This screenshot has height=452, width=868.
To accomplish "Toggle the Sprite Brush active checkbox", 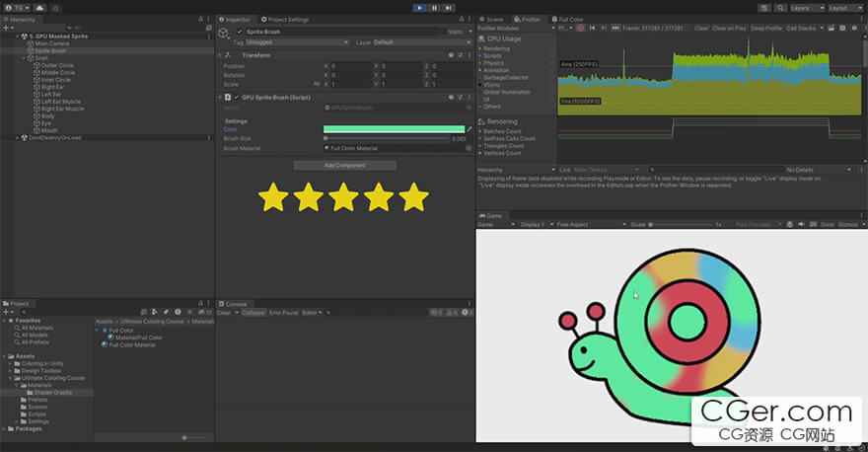I will (x=239, y=32).
